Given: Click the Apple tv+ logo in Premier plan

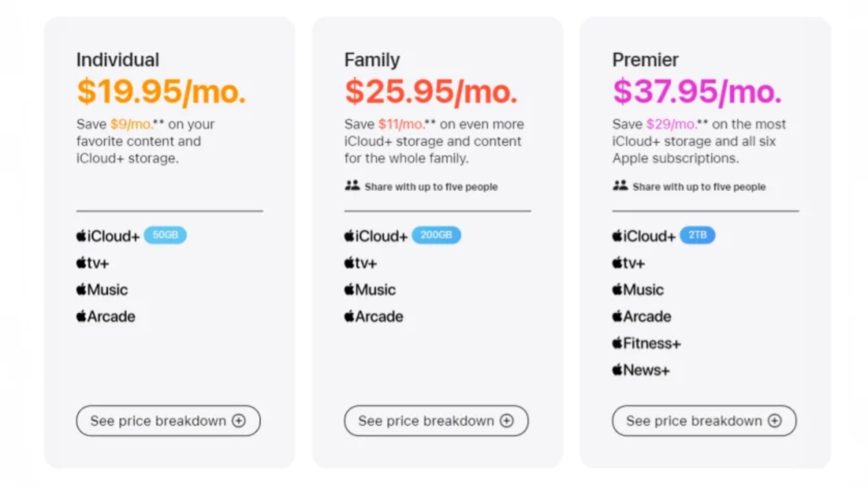Looking at the screenshot, I should click(628, 263).
